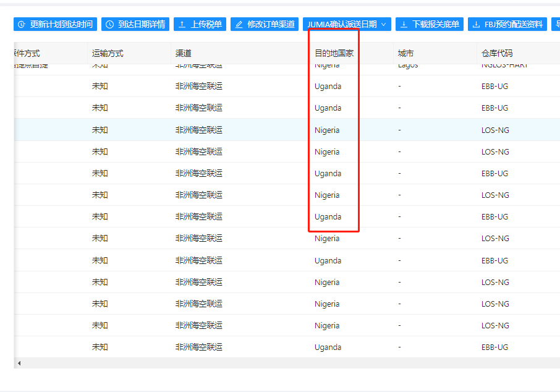Viewport: 560px width, 392px height.
Task: Select the 渠道 column header
Action: (184, 54)
